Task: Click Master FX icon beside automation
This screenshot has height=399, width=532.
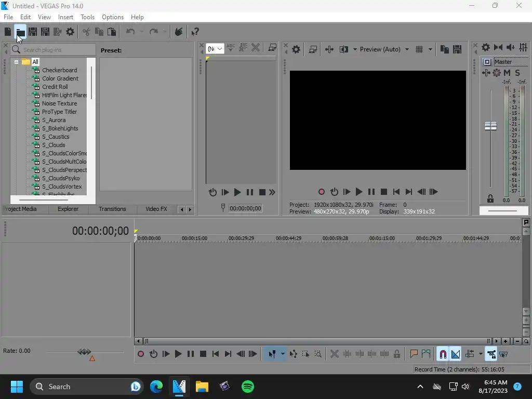Action: point(486,73)
